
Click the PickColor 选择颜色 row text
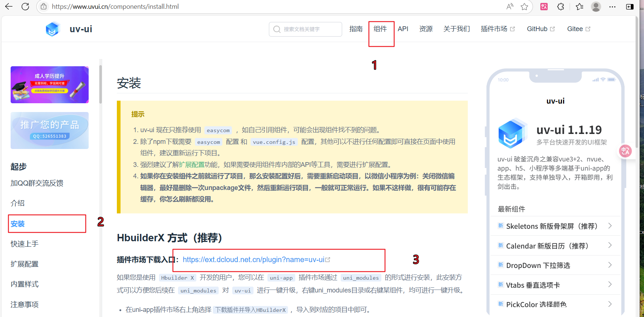(536, 305)
